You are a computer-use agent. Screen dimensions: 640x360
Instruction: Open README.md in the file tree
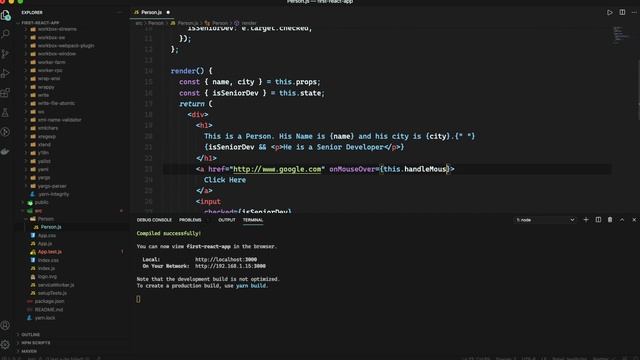(x=48, y=310)
